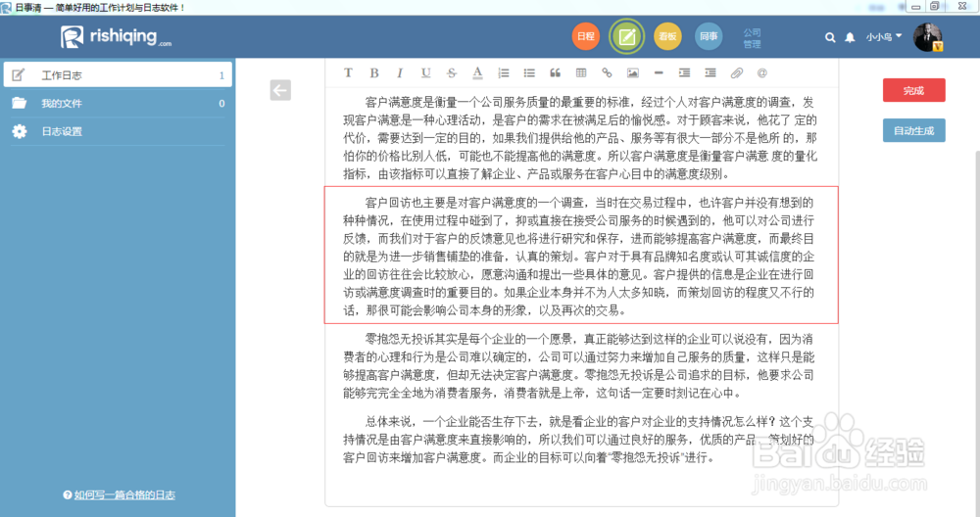Image resolution: width=980 pixels, height=517 pixels.
Task: Open 公司管理 company management
Action: pyautogui.click(x=752, y=38)
